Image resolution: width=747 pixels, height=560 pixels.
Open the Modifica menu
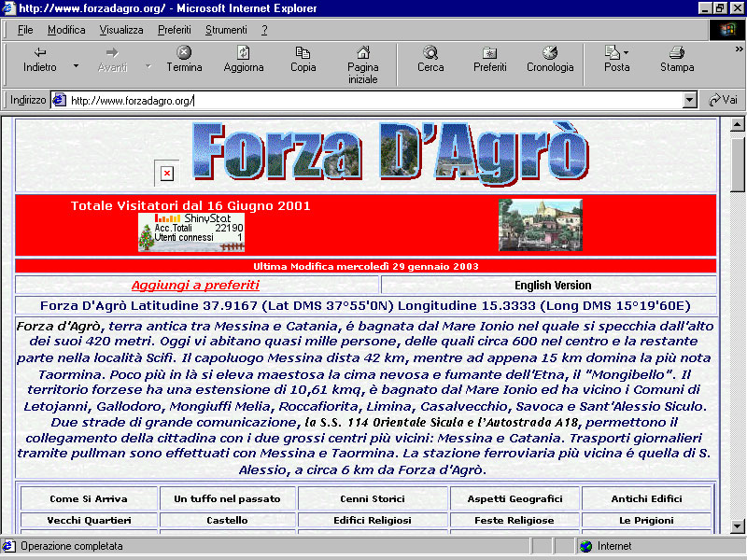pos(66,30)
